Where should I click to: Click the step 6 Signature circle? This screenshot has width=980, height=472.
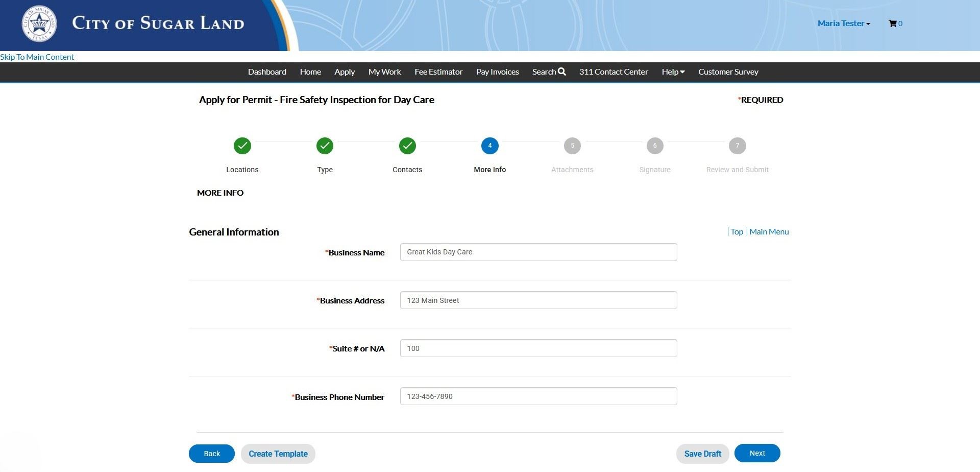coord(655,146)
